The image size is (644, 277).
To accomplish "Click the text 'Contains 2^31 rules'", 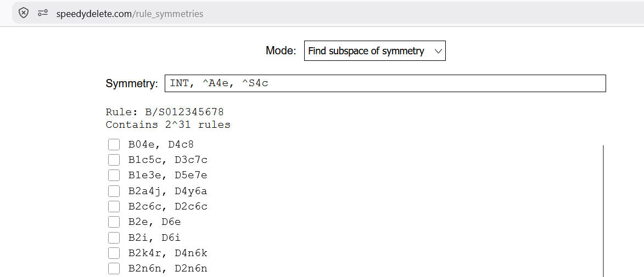I will pos(168,125).
